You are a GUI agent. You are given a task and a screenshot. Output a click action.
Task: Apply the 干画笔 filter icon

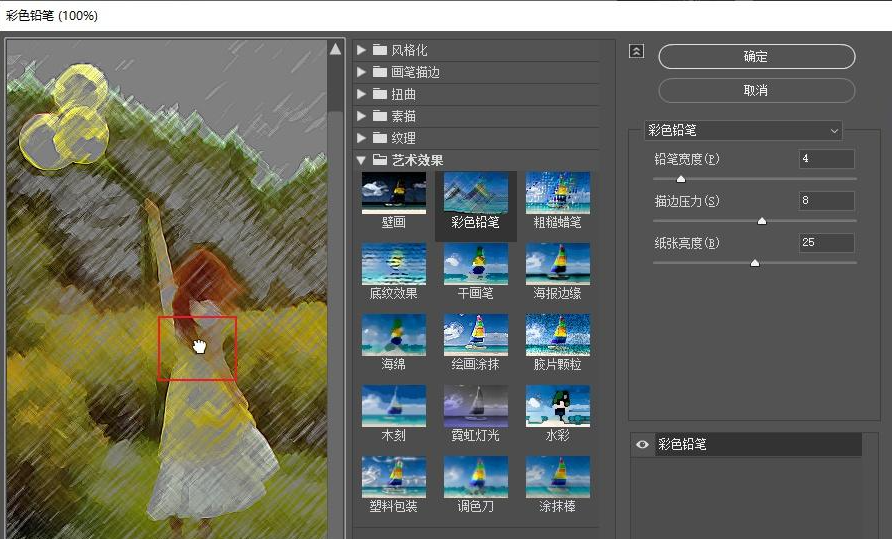pyautogui.click(x=475, y=264)
